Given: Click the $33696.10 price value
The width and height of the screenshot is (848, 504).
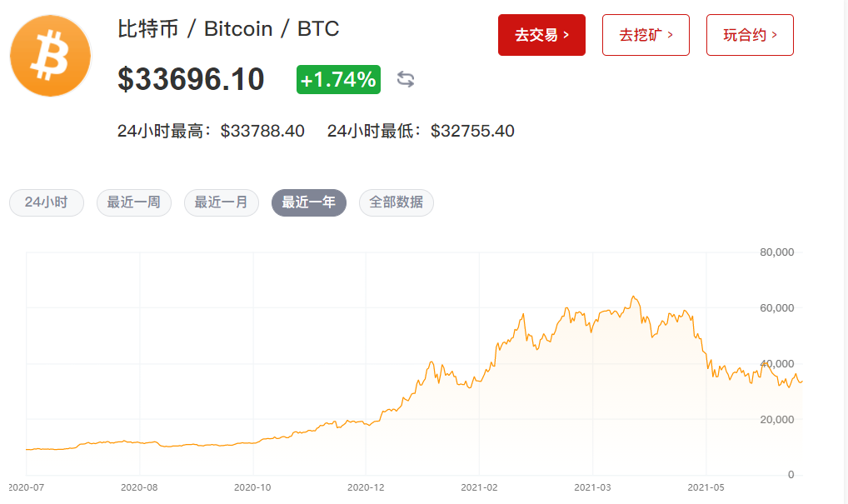Looking at the screenshot, I should click(x=191, y=80).
